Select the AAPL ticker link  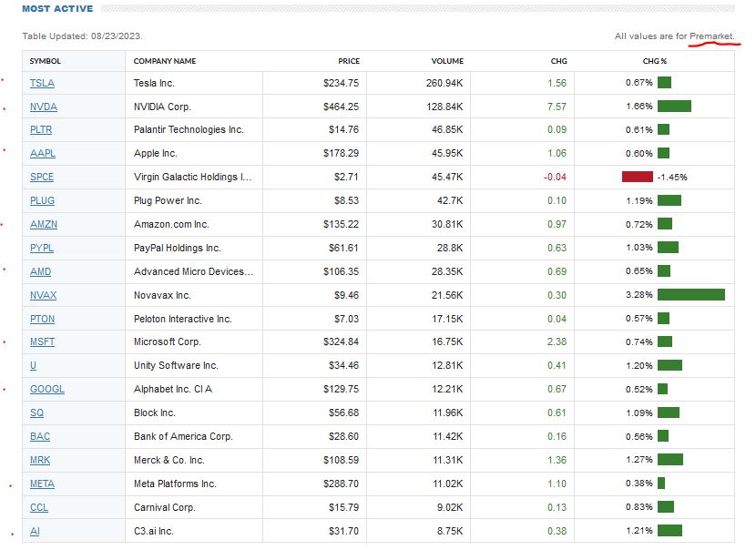click(43, 154)
